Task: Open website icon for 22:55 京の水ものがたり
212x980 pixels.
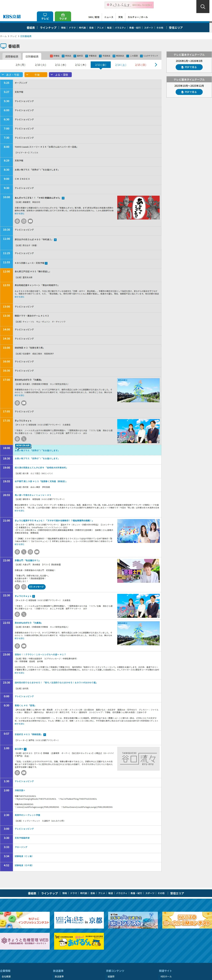Action: pos(17,646)
